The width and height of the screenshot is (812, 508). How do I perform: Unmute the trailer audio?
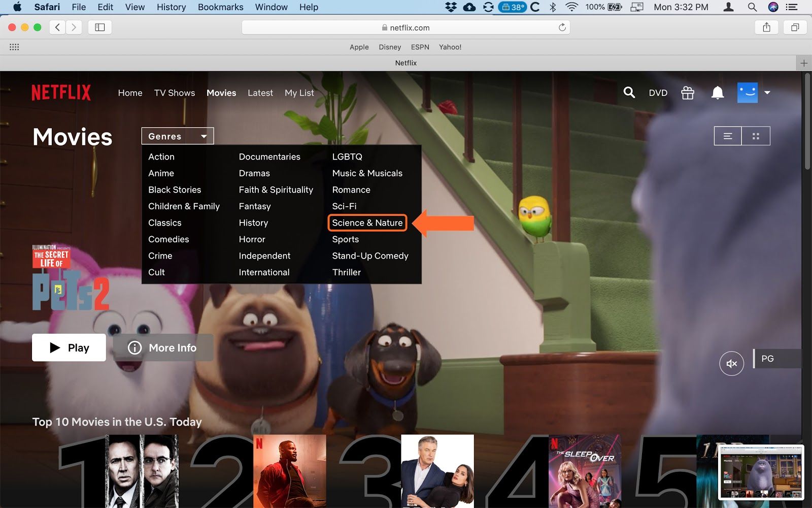(731, 363)
